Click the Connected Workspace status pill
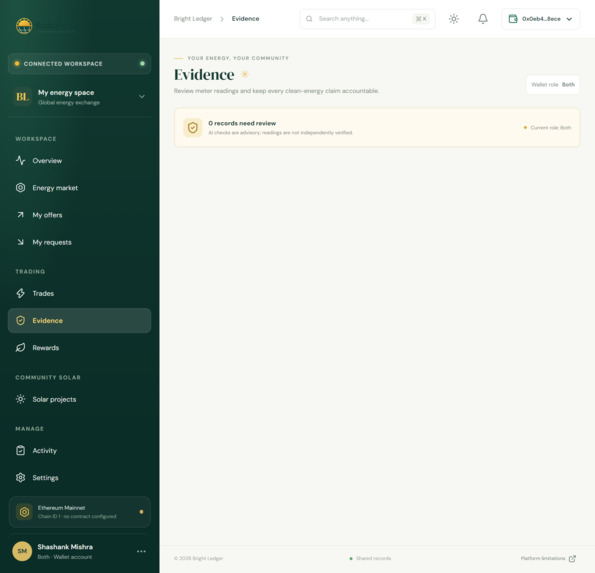595x573 pixels. (x=79, y=64)
